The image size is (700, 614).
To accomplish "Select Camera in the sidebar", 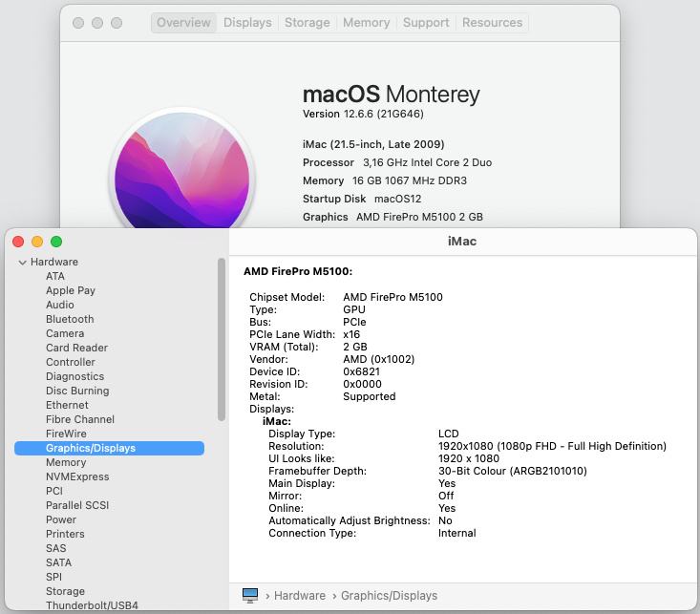I will 65,333.
